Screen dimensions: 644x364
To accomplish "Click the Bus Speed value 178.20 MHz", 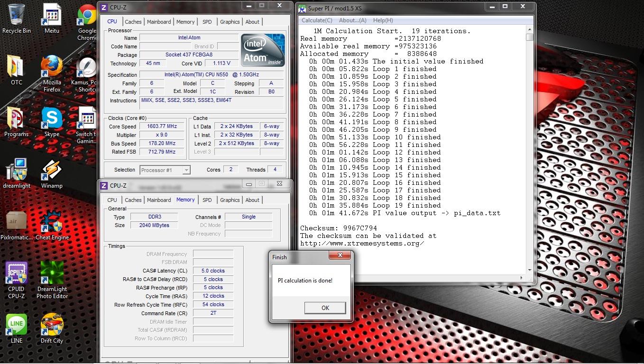I will (163, 143).
